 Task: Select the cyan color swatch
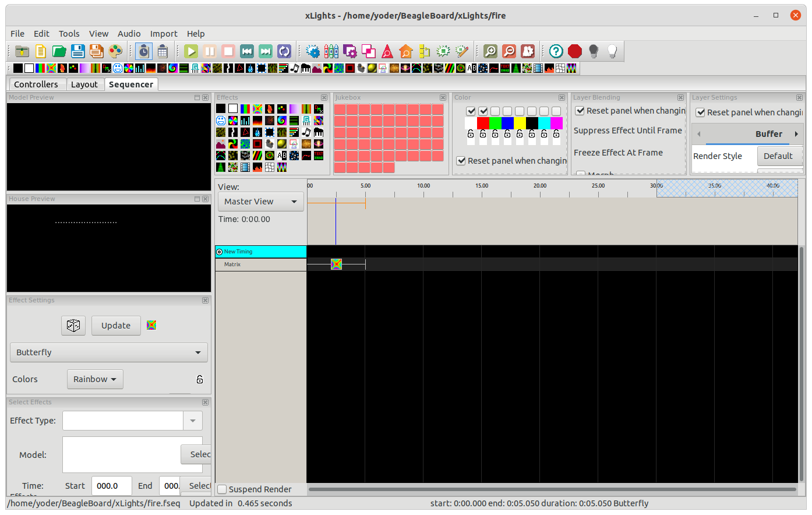[x=544, y=123]
